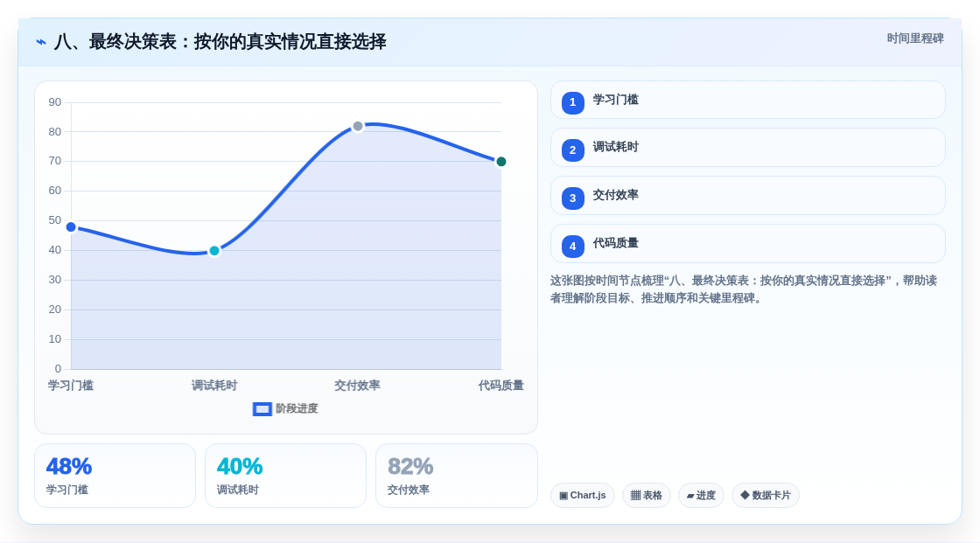
Task: Select the 调试耗时 milestone row
Action: point(747,148)
